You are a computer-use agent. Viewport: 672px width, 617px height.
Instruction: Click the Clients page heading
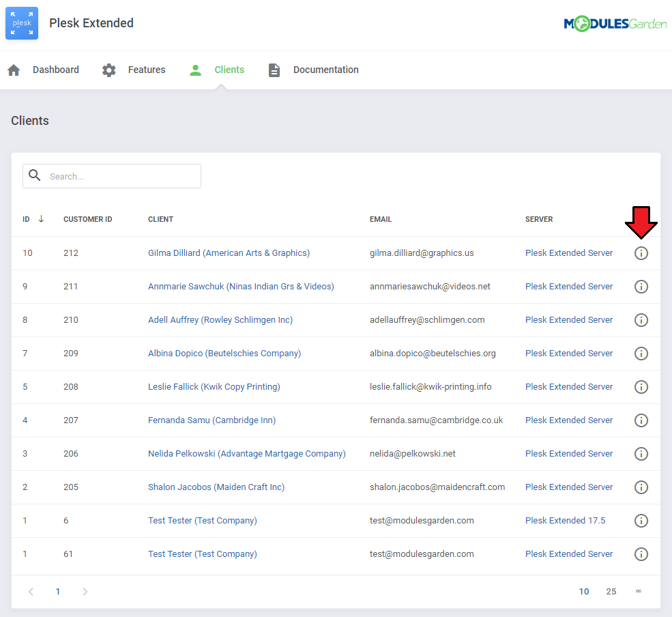[x=30, y=121]
